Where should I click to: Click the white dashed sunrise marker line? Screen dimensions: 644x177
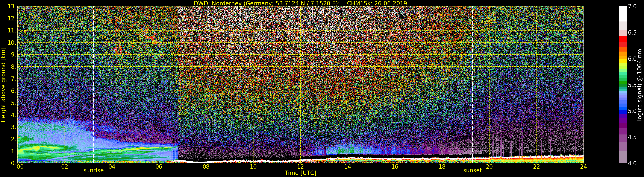coord(94,85)
